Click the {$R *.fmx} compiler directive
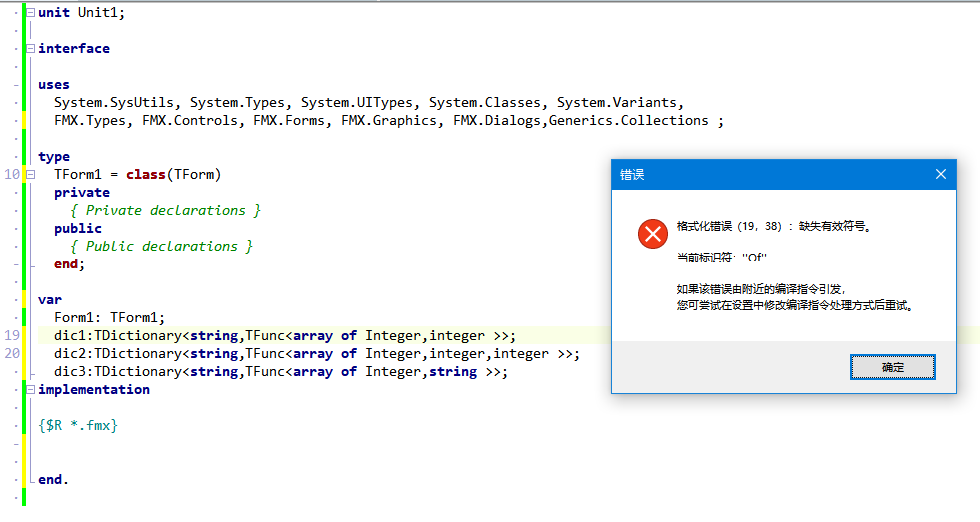980x522 pixels. pos(78,426)
